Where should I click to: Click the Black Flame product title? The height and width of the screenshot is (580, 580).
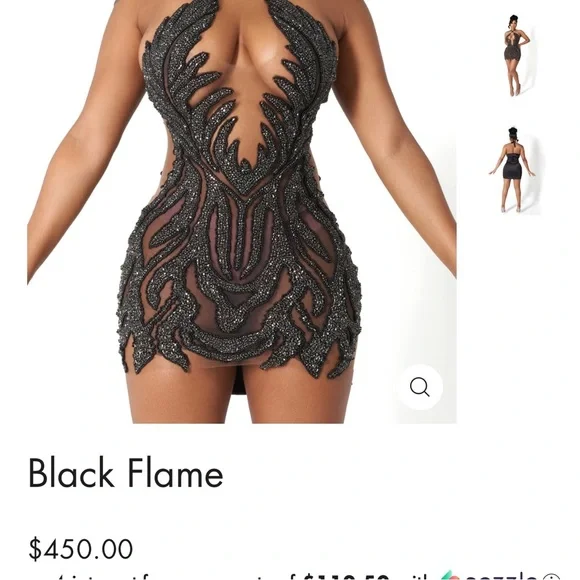tap(126, 473)
